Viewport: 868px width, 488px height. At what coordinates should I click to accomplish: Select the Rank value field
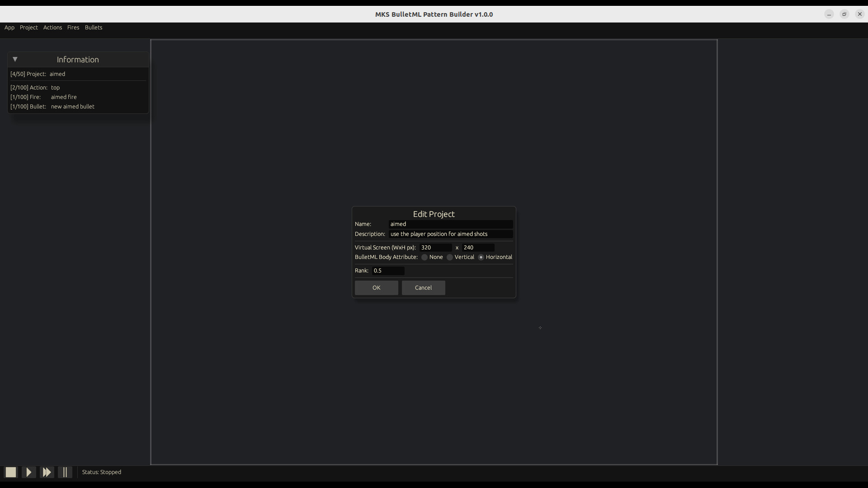pyautogui.click(x=388, y=270)
